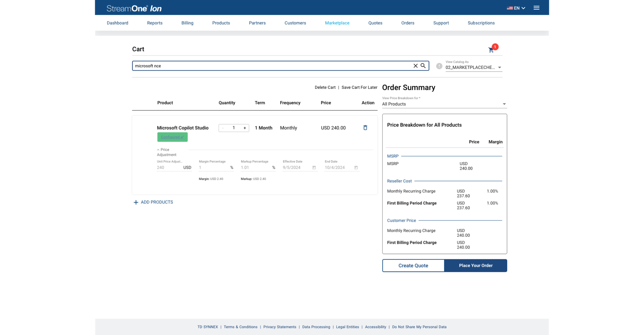Click the StreamOne Ion logo
This screenshot has width=644, height=335.
click(x=134, y=8)
